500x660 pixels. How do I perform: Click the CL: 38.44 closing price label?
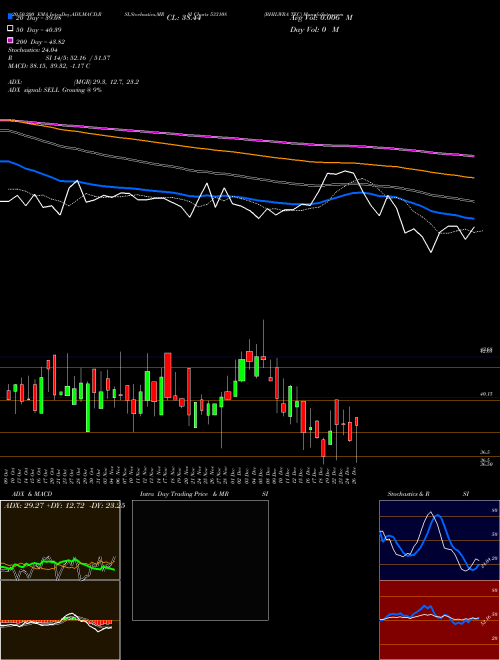click(x=185, y=18)
